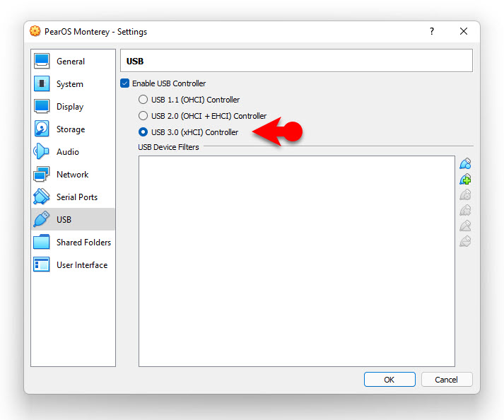This screenshot has height=420, width=504.
Task: Open the Display settings category
Action: click(73, 107)
